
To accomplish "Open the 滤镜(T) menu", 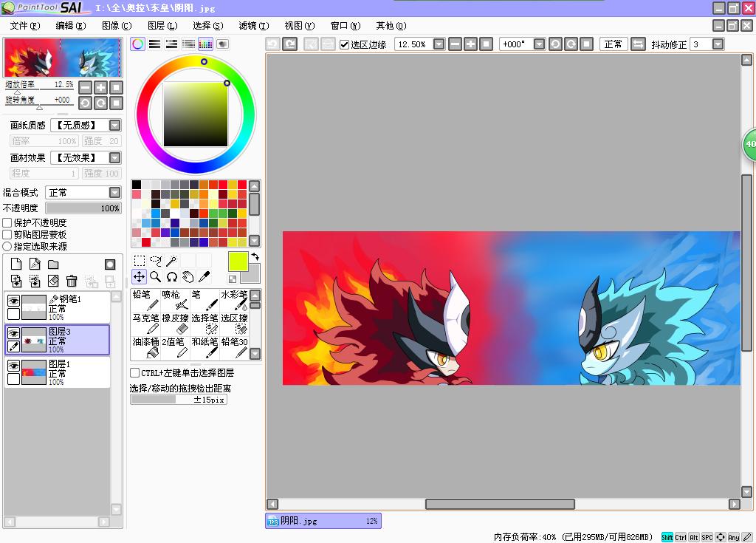I will [x=254, y=26].
